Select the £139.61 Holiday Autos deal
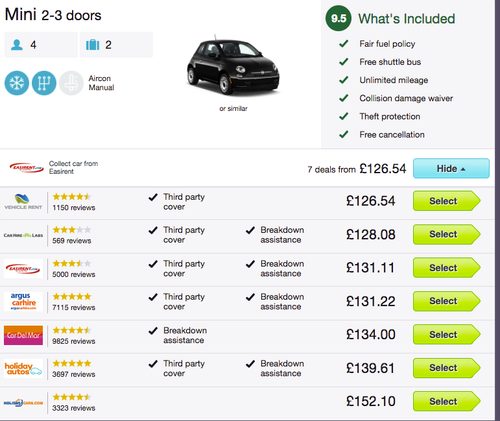This screenshot has width=500, height=421. pyautogui.click(x=447, y=368)
